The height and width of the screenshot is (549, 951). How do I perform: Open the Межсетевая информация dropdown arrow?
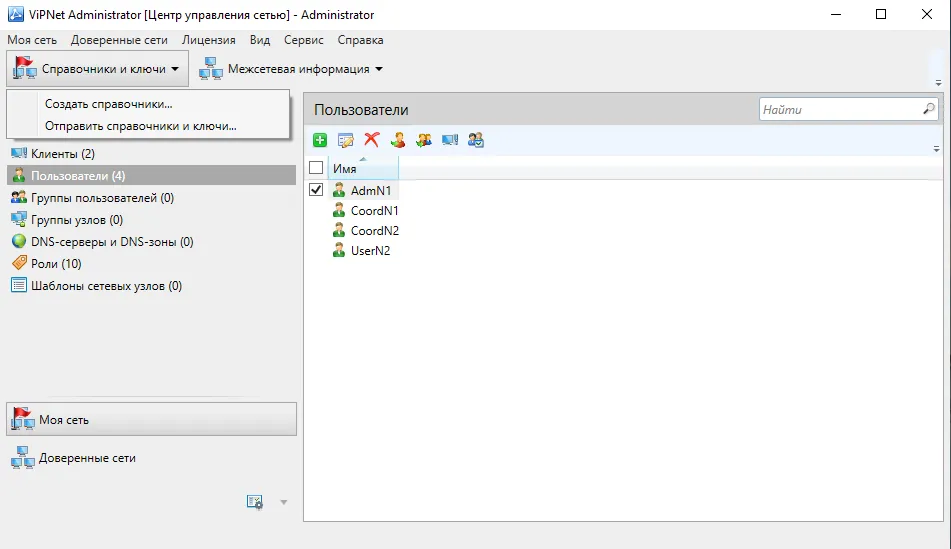(379, 69)
